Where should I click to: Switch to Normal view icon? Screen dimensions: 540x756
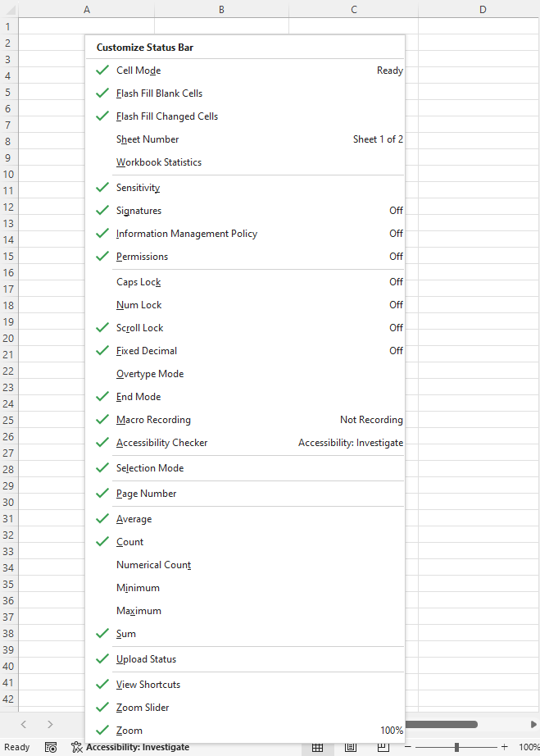tap(317, 747)
